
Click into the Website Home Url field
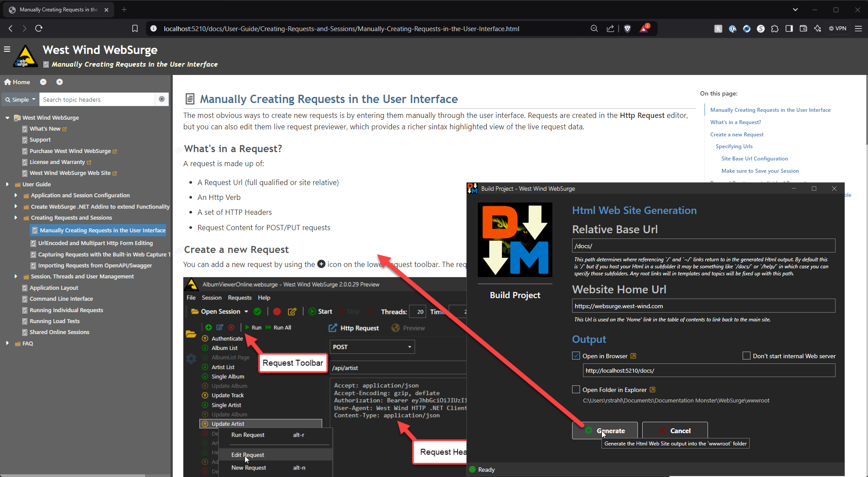(704, 306)
